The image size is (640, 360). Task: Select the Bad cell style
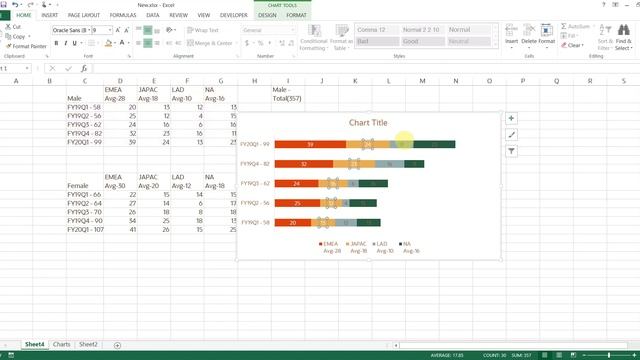[377, 41]
